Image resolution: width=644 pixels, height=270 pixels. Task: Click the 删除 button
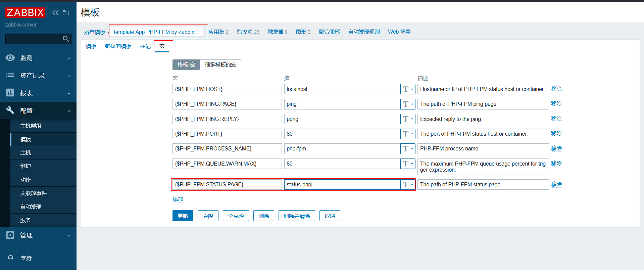[x=264, y=216]
